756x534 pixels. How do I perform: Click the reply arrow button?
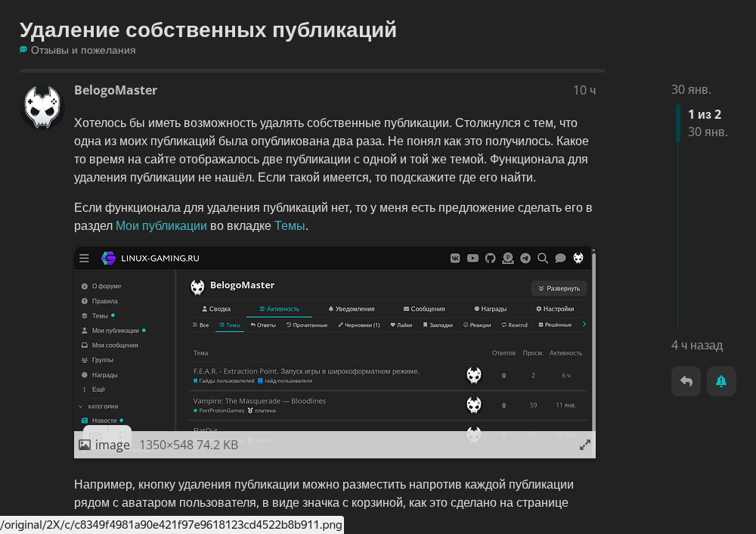pyautogui.click(x=686, y=381)
